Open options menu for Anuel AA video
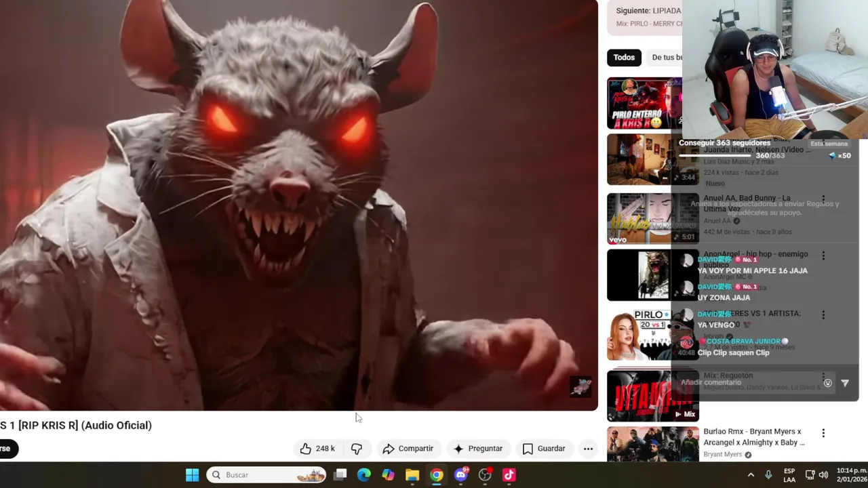Image resolution: width=868 pixels, height=488 pixels. [823, 199]
